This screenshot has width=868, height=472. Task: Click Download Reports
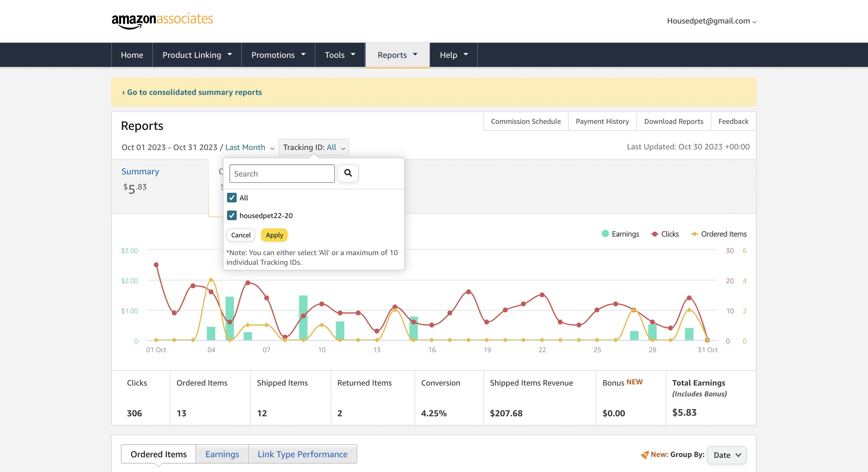(674, 121)
